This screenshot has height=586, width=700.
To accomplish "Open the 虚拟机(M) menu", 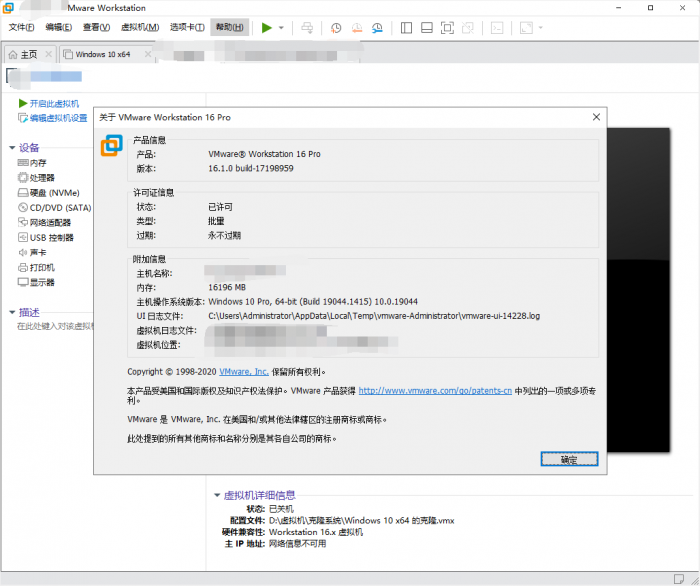I will [x=140, y=27].
